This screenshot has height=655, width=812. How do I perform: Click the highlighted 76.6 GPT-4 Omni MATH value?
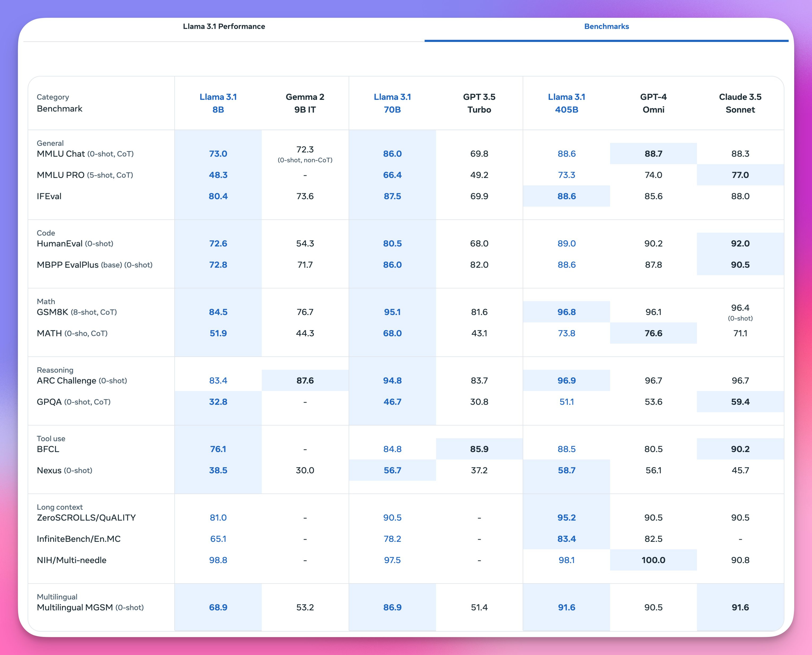(x=653, y=333)
